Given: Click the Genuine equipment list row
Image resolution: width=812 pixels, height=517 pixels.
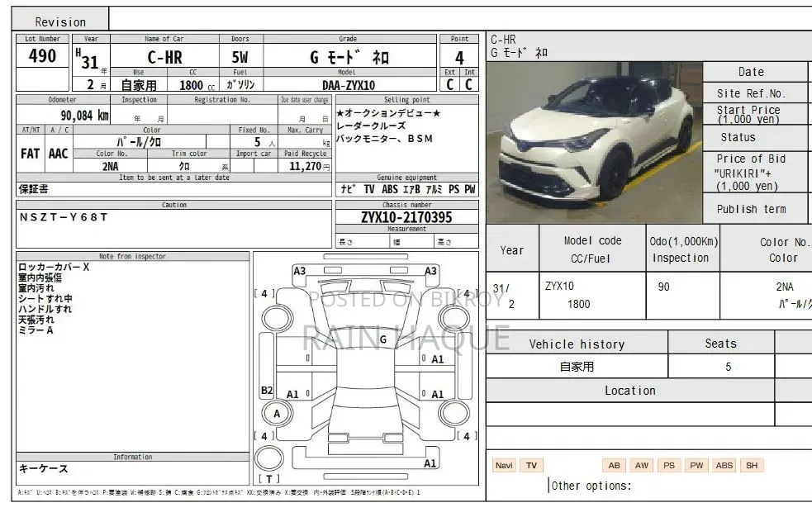Looking at the screenshot, I should pos(407,189).
